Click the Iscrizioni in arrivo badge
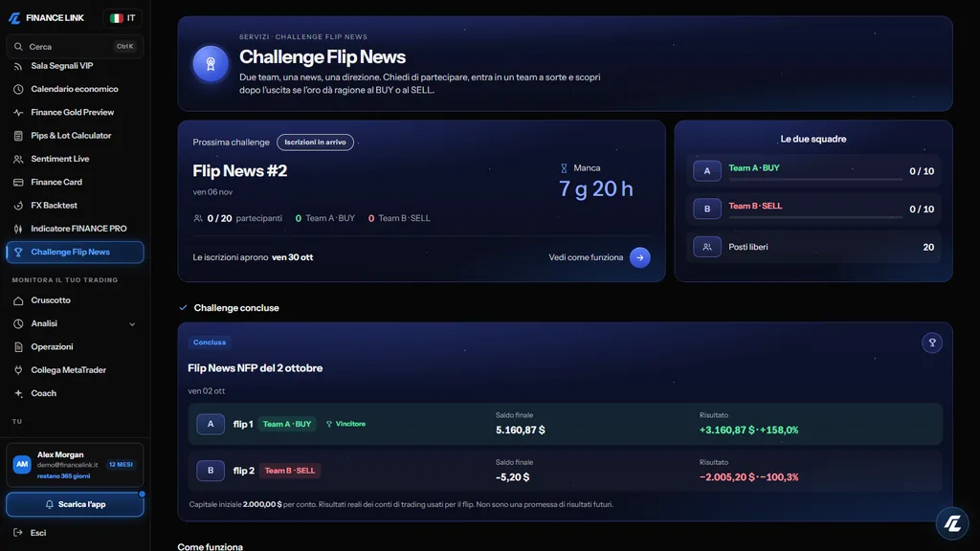980x551 pixels. 315,143
